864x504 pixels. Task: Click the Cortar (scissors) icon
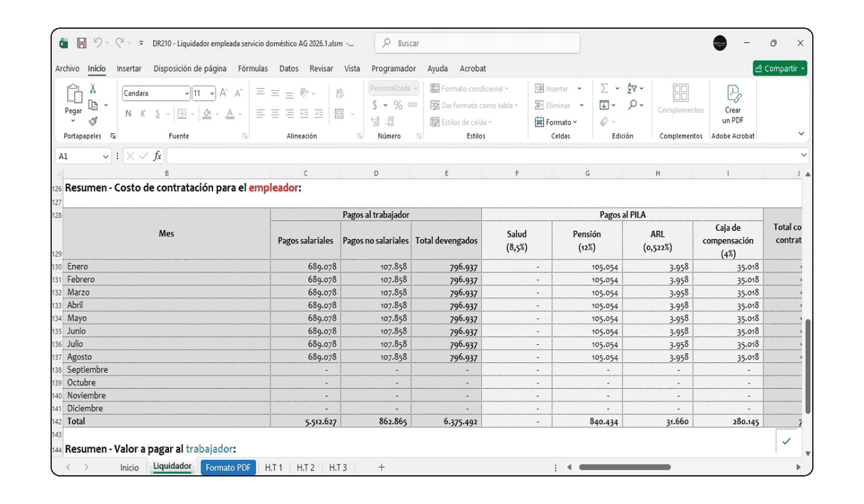pos(92,90)
